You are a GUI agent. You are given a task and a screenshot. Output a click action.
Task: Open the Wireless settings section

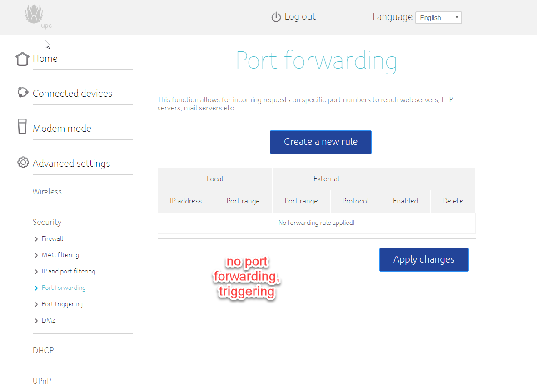47,192
